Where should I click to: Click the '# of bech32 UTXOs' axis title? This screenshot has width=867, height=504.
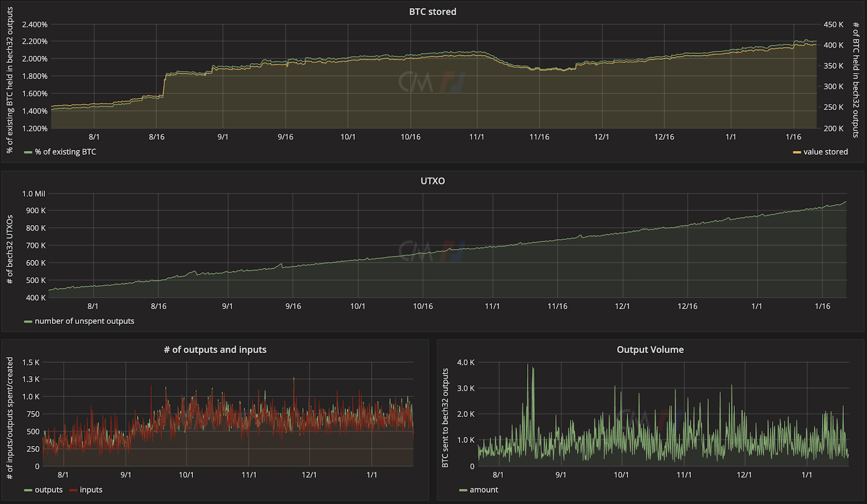[x=10, y=249]
